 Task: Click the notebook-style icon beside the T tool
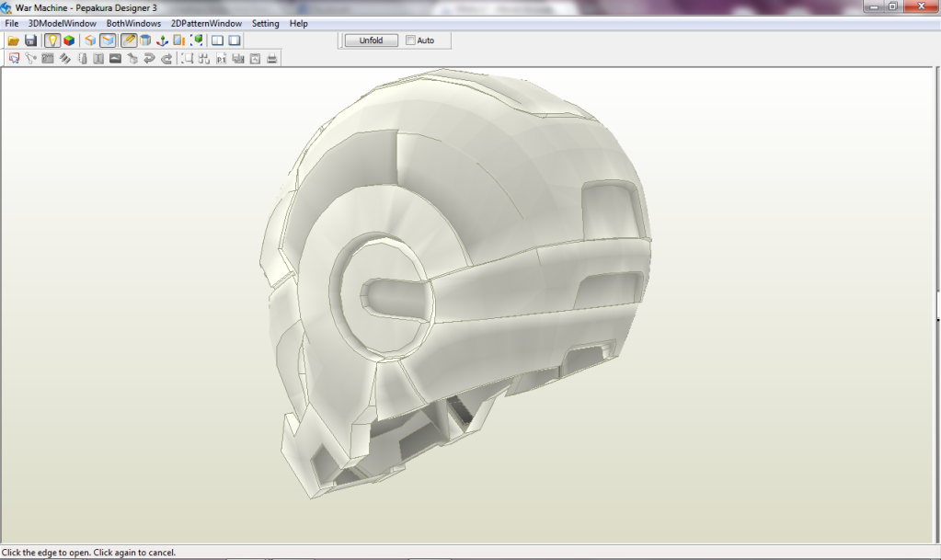click(x=82, y=58)
